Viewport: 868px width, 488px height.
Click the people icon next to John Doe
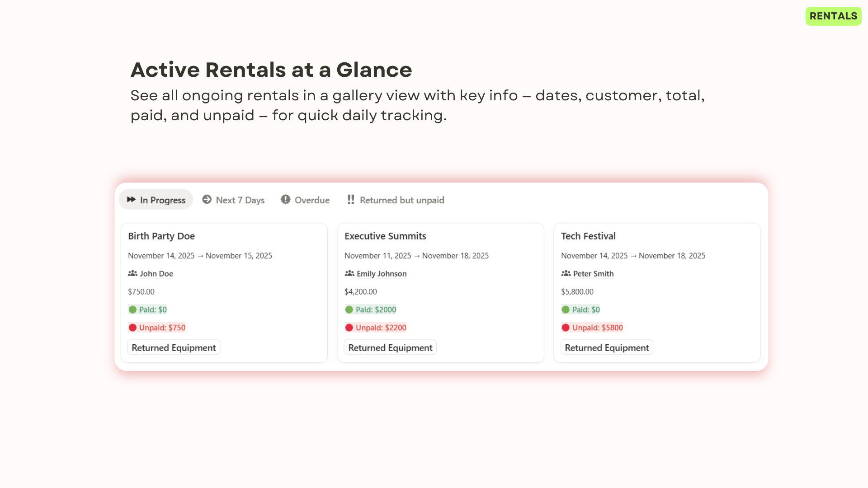(x=132, y=273)
